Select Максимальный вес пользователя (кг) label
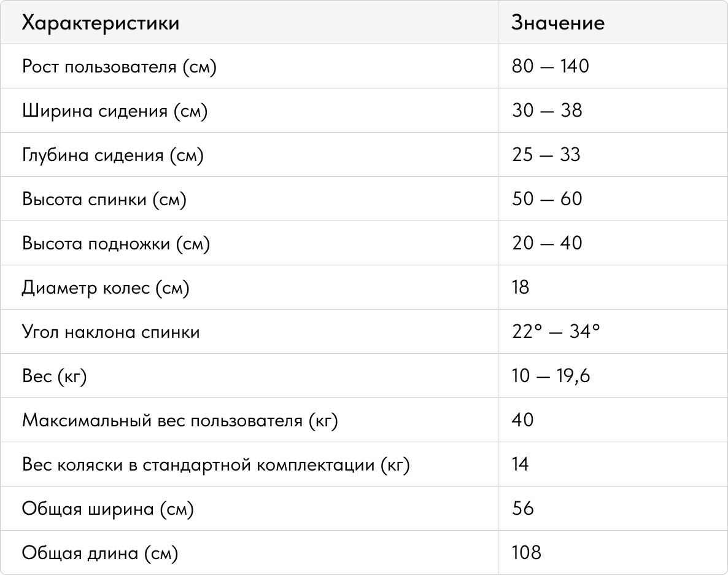Screen dimensions: 728x575 (x=180, y=420)
